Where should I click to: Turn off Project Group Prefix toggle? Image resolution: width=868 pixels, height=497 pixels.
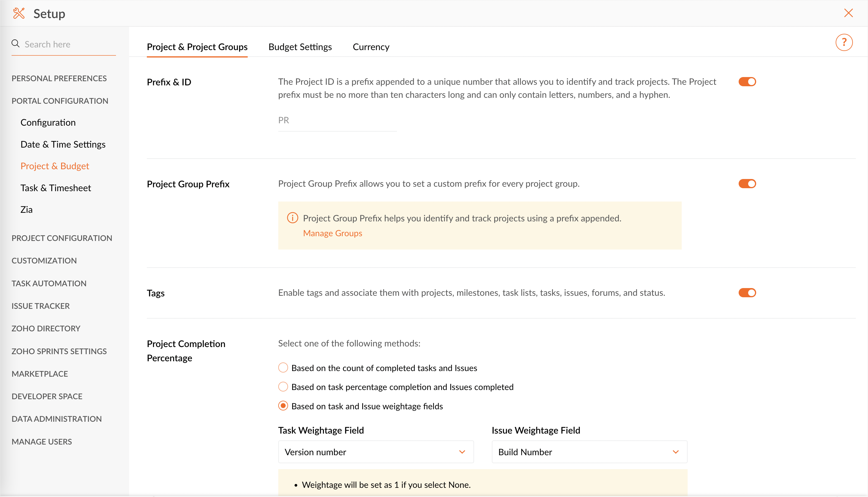(747, 184)
